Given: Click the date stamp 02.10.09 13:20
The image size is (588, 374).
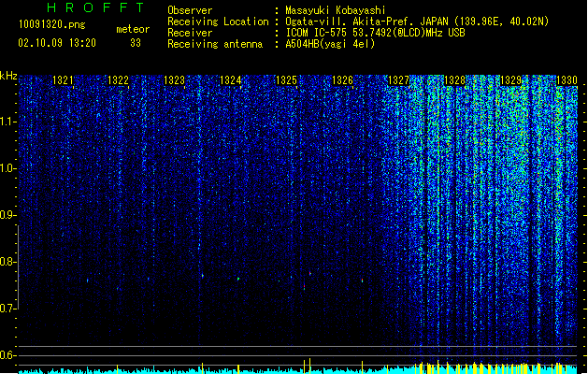Looking at the screenshot, I should click(57, 43).
